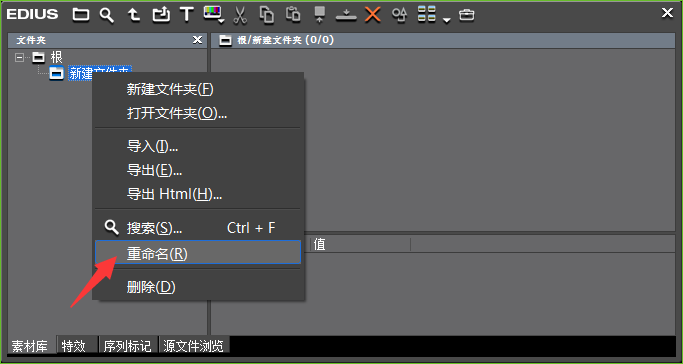This screenshot has height=364, width=683.
Task: Select the 新建文件夹 tree item
Action: [x=100, y=73]
